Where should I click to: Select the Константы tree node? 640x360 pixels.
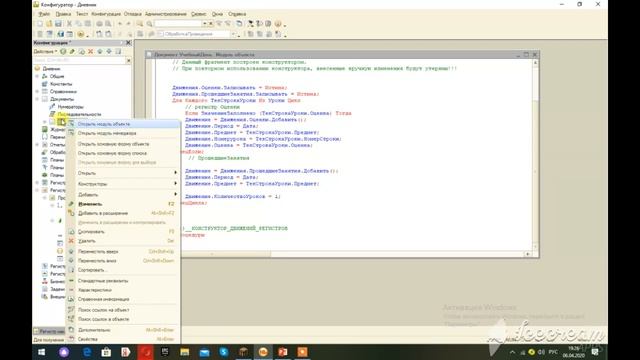(x=61, y=84)
